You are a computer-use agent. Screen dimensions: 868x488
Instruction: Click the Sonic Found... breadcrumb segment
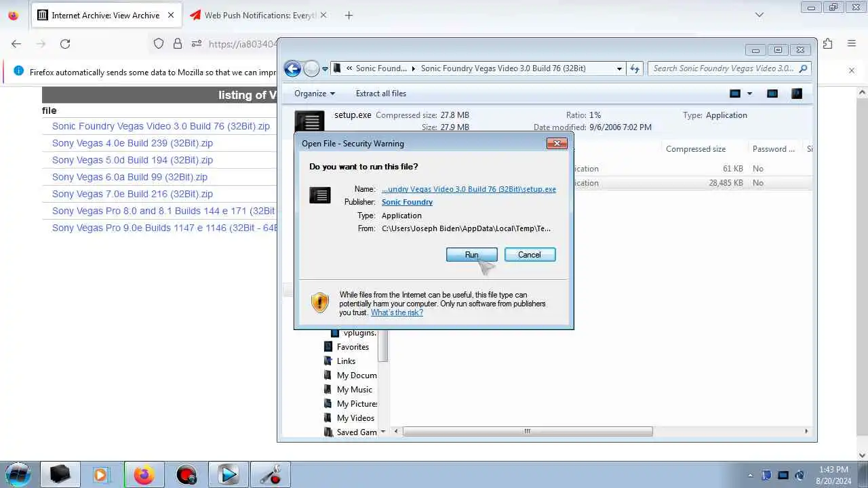[381, 68]
